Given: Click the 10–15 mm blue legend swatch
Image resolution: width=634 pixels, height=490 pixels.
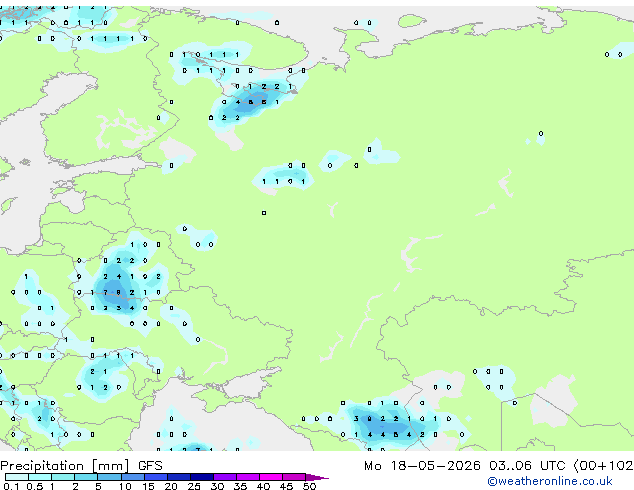Looking at the screenshot, I should (x=132, y=477).
